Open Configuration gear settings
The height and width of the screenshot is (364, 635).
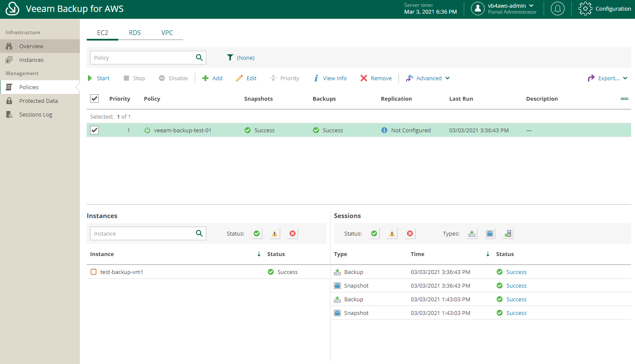(x=605, y=9)
